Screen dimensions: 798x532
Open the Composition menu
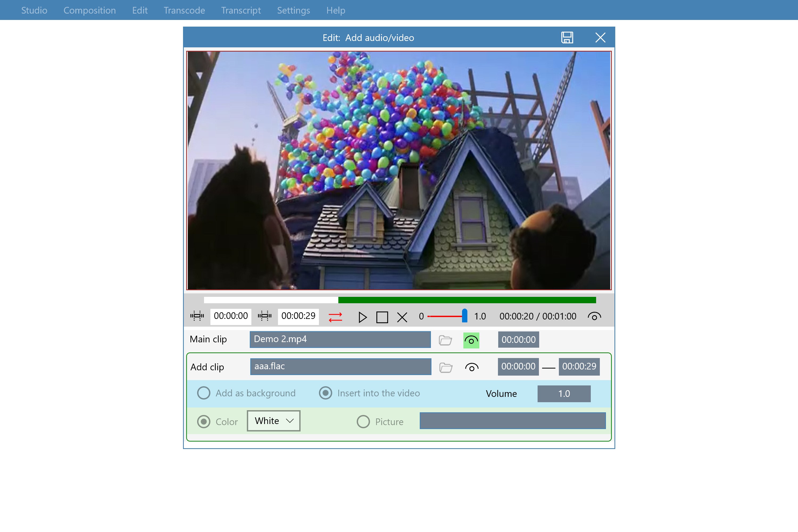point(90,10)
